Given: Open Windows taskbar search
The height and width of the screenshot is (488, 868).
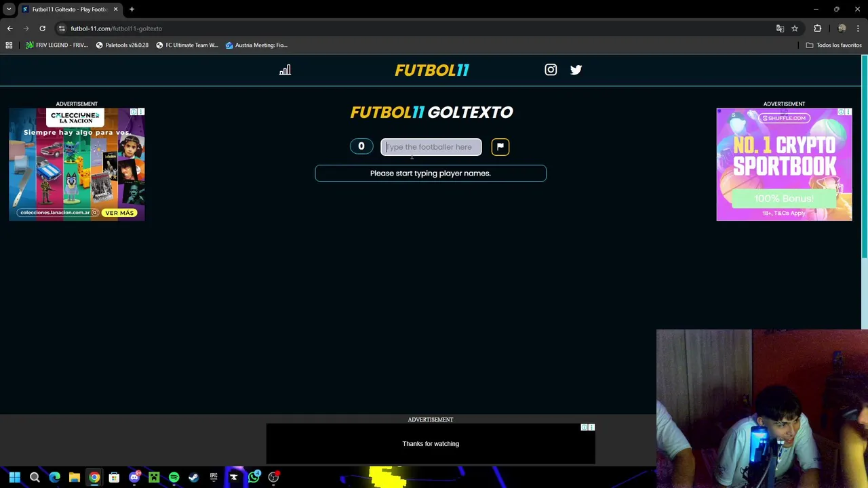Looking at the screenshot, I should 35,477.
